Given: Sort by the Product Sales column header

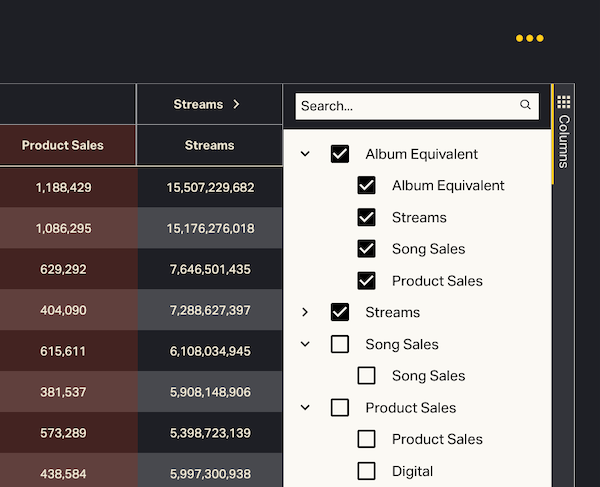Looking at the screenshot, I should tap(63, 145).
